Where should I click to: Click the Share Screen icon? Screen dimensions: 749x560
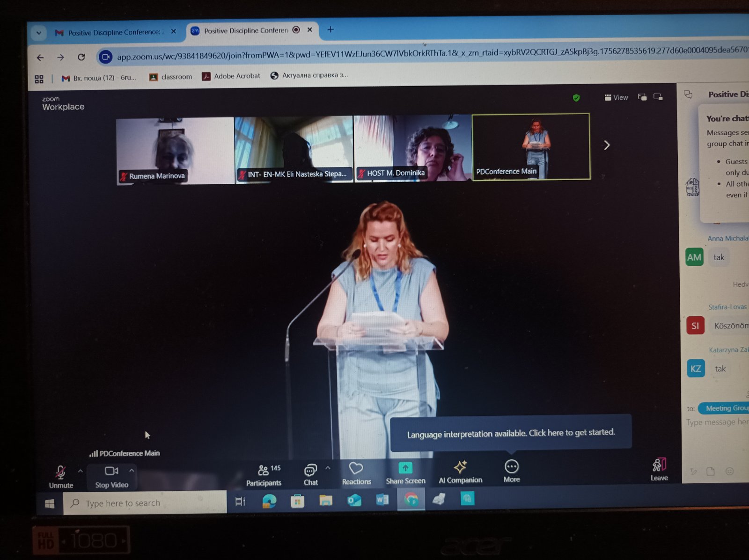click(405, 468)
